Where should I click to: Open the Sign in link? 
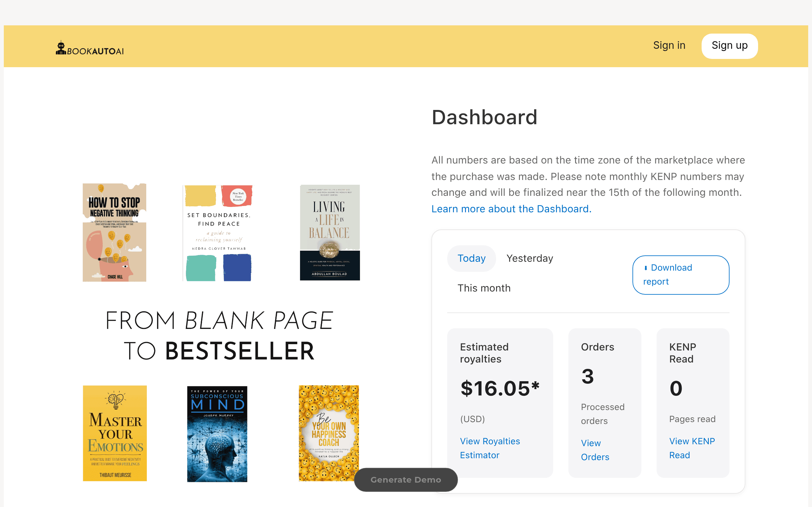pos(669,45)
